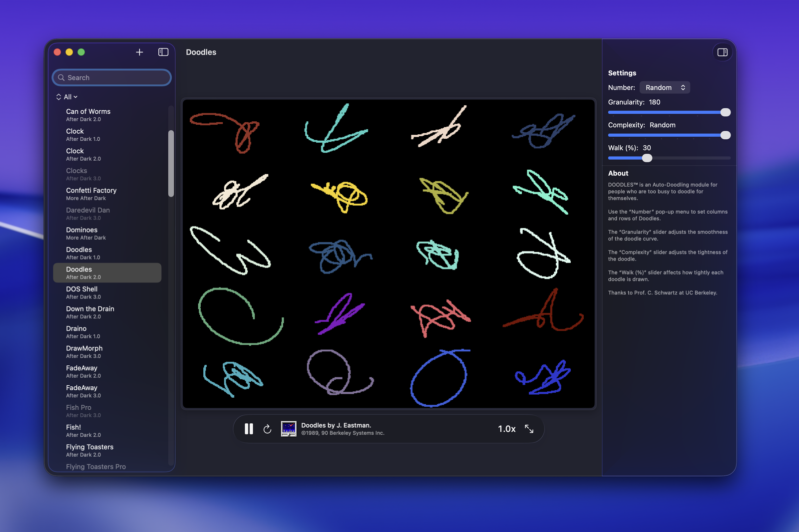This screenshot has height=532, width=799.
Task: Select Flying Toasters After Dark 2.0
Action: (x=107, y=450)
